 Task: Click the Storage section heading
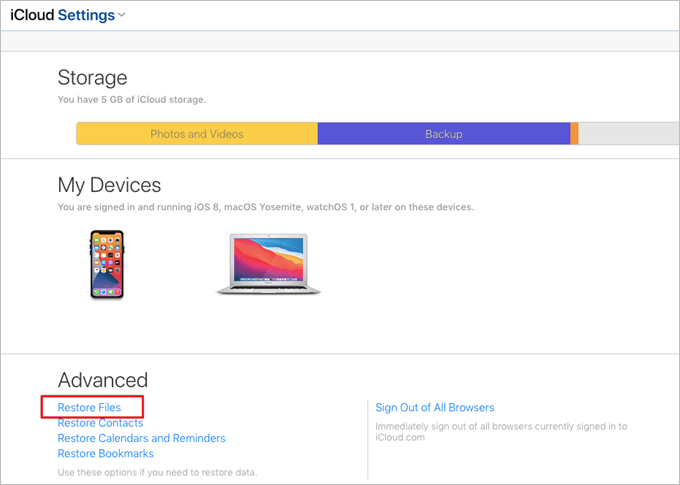pos(92,77)
